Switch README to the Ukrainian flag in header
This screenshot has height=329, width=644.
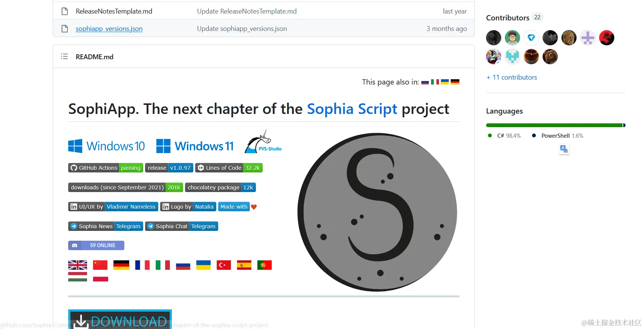445,82
